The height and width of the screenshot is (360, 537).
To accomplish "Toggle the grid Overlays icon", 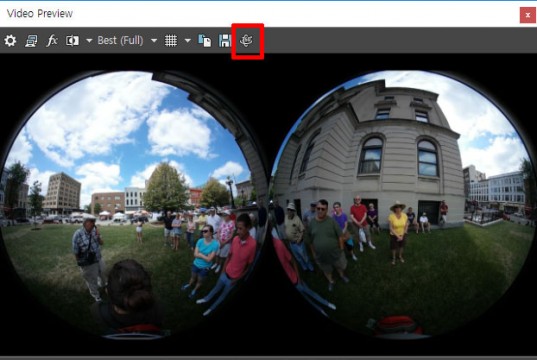I will [x=171, y=41].
